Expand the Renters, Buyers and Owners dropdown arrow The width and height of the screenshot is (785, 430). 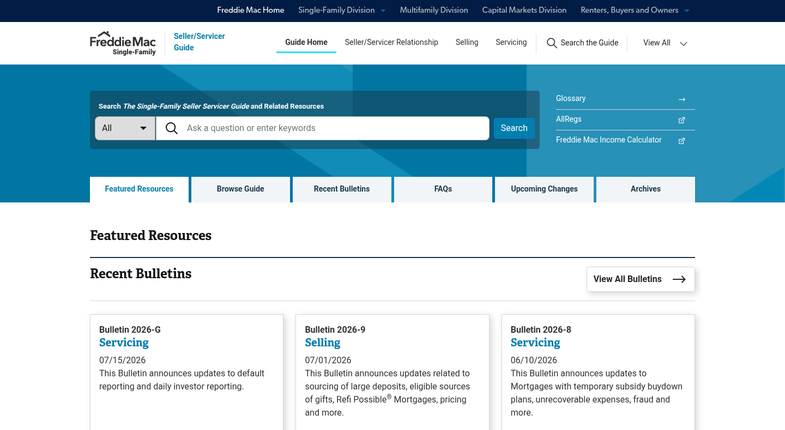tap(686, 11)
